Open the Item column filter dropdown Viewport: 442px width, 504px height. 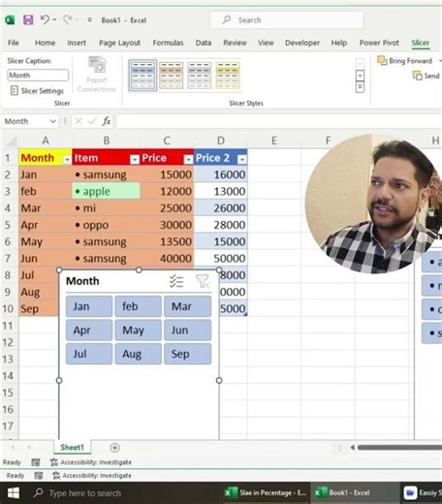[x=135, y=159]
